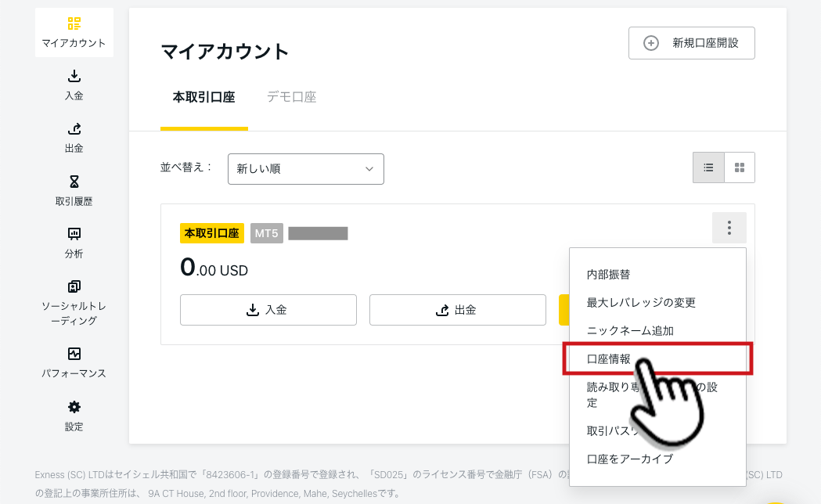Click the 並べ替え label
The width and height of the screenshot is (821, 504).
coord(186,167)
